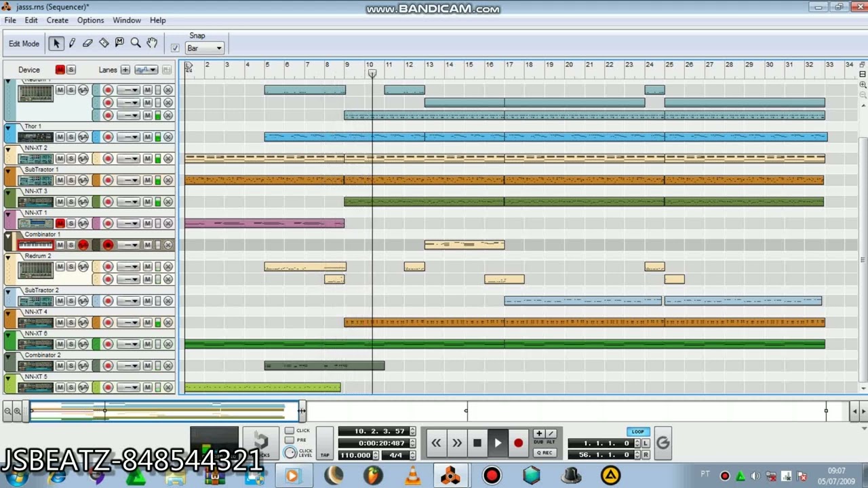The height and width of the screenshot is (488, 868).
Task: Open the Edit menu
Action: [x=31, y=20]
